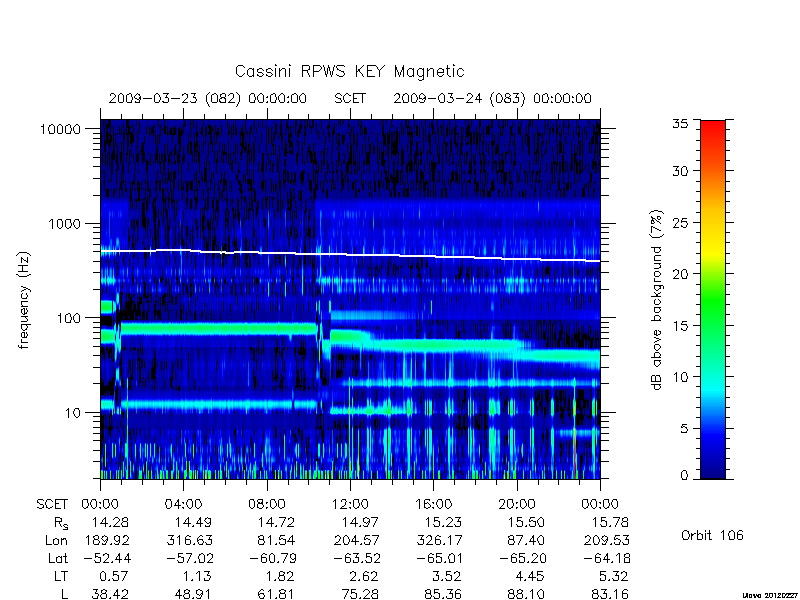
Task: Click the green middle region of the colorbar
Action: click(x=713, y=299)
